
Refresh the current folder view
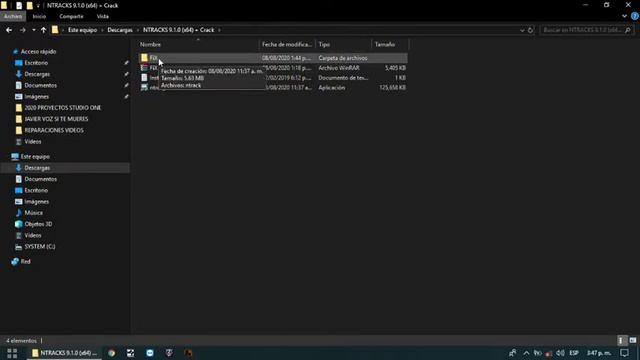click(530, 30)
